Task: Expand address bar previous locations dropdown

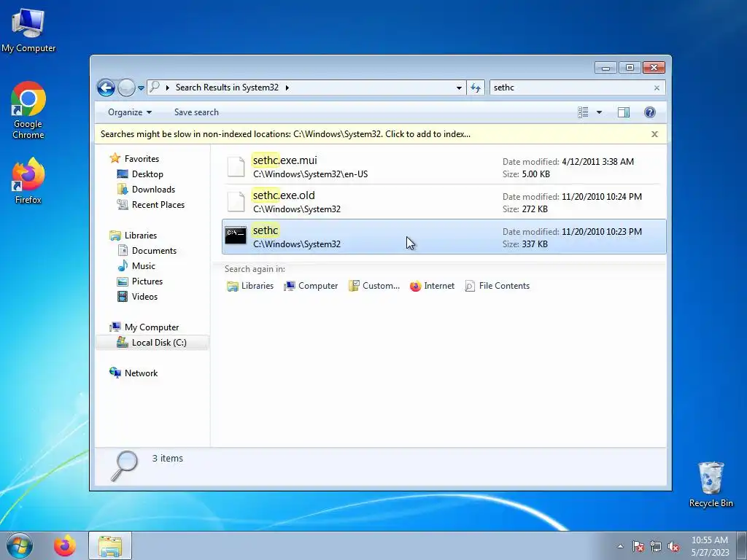Action: pyautogui.click(x=459, y=87)
